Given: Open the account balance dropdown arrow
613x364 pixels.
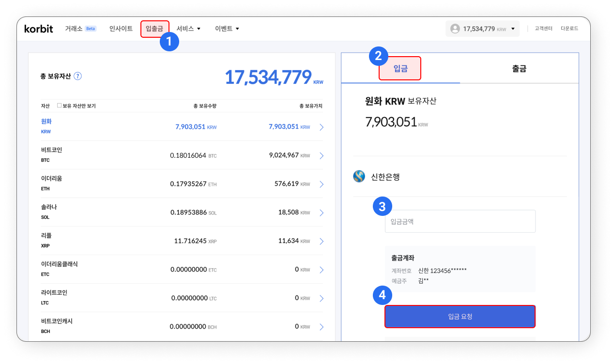Looking at the screenshot, I should tap(513, 29).
